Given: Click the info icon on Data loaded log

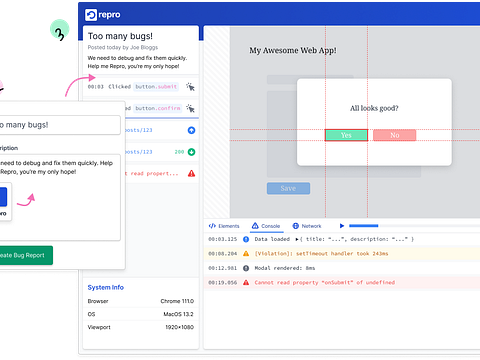Looking at the screenshot, I should (246, 239).
